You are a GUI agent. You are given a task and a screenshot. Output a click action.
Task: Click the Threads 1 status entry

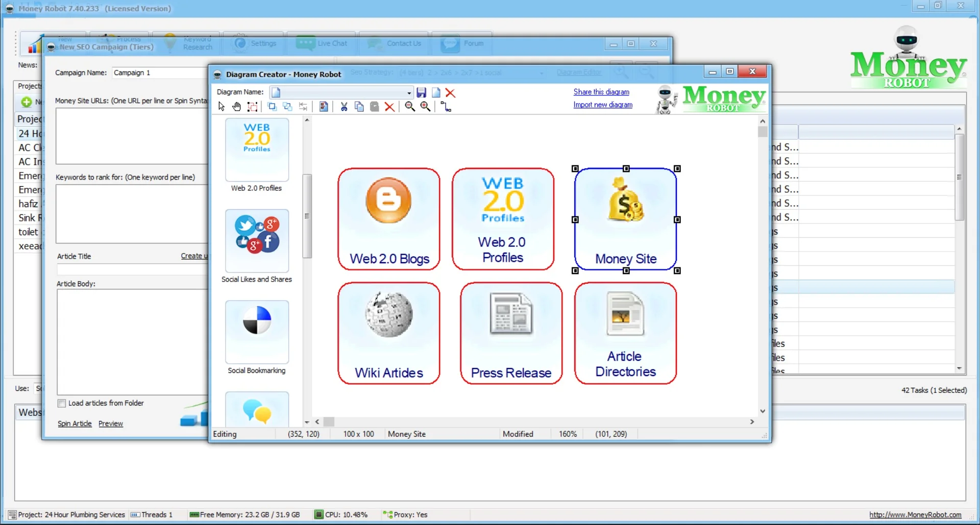[152, 515]
